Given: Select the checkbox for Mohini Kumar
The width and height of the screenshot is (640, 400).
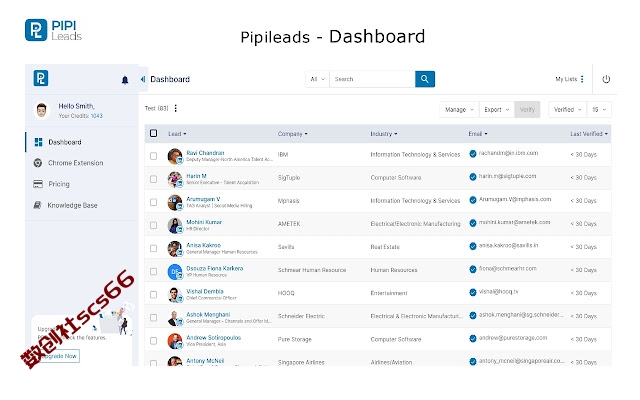Looking at the screenshot, I should (x=153, y=225).
